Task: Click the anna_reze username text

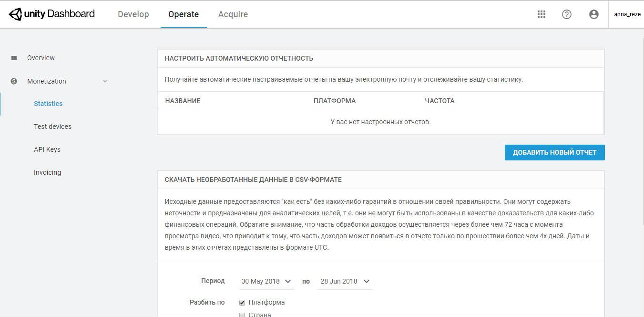Action: pos(627,14)
